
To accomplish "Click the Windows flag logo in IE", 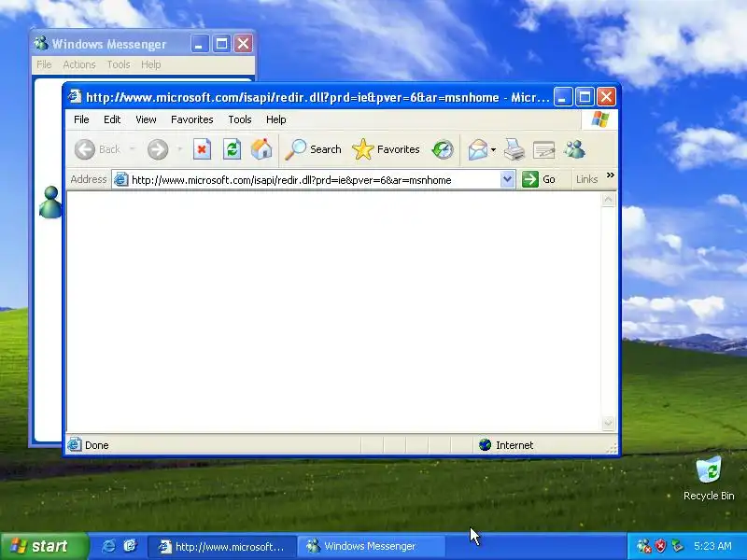I will 599,119.
